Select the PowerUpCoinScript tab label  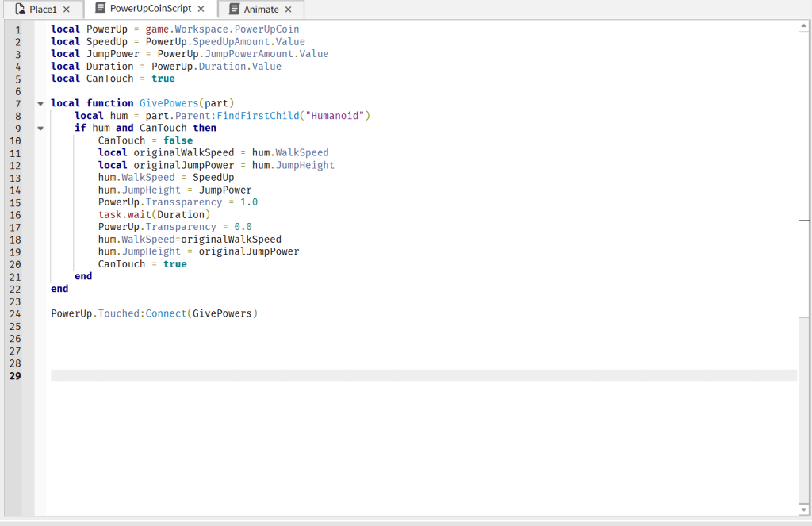coord(151,9)
